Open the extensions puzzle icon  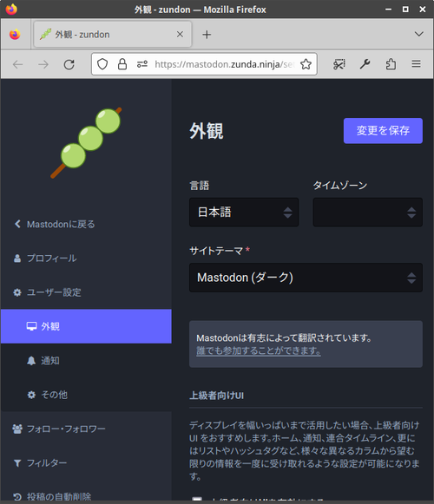[x=391, y=64]
